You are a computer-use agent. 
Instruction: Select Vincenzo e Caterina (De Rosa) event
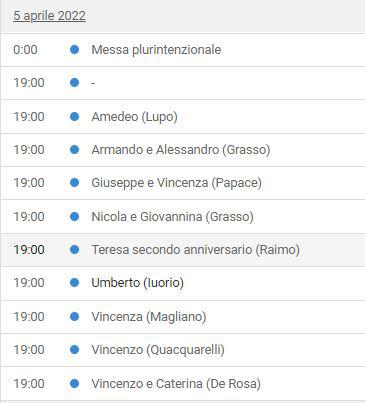(x=176, y=384)
